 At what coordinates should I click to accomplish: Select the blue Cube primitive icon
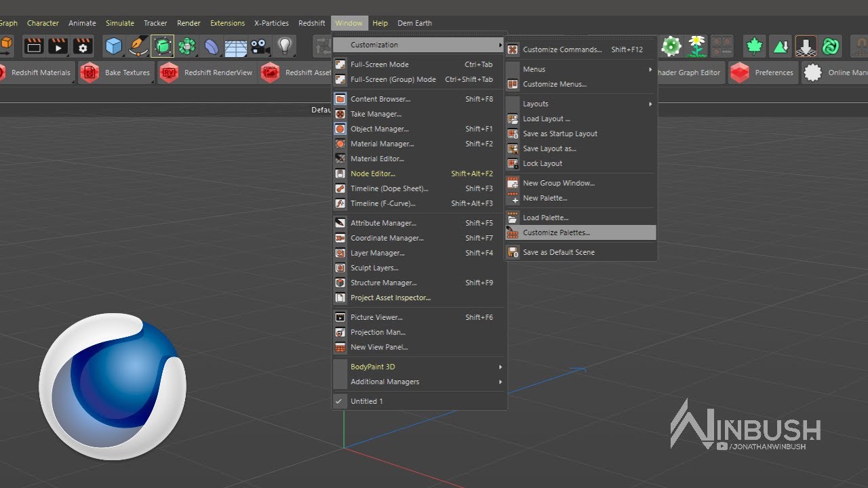[x=114, y=45]
